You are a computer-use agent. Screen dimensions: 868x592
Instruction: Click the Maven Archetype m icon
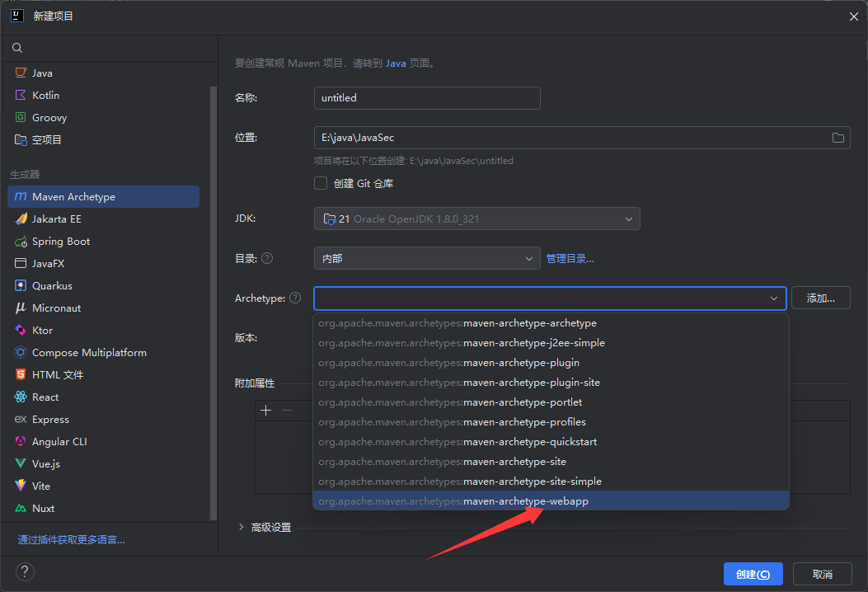click(21, 196)
